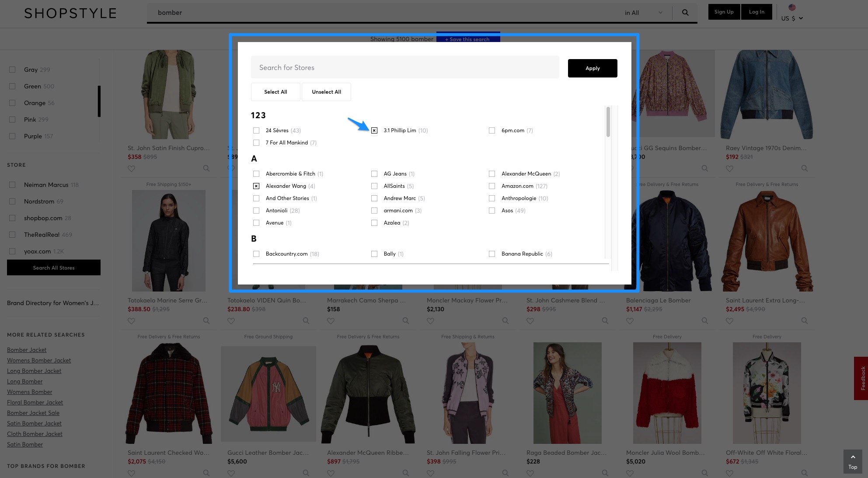
Task: Quick-view the Marrakech Camo Sherpa item
Action: pos(405,321)
